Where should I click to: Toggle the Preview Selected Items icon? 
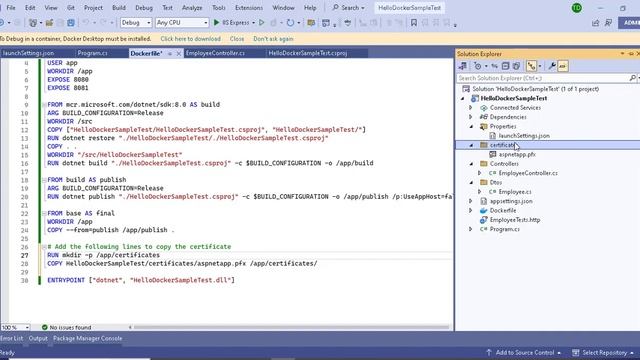(563, 66)
